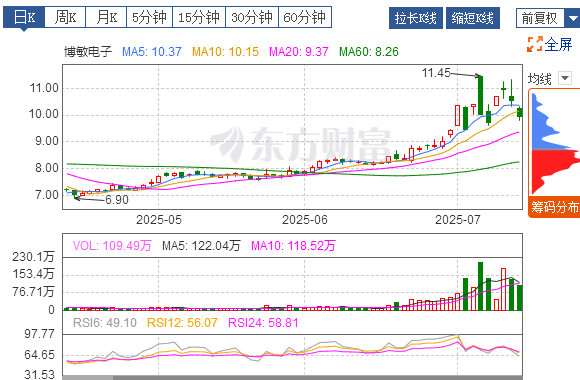This screenshot has width=580, height=380.
Task: Open fullscreen via 全屏 text link
Action: [x=559, y=44]
